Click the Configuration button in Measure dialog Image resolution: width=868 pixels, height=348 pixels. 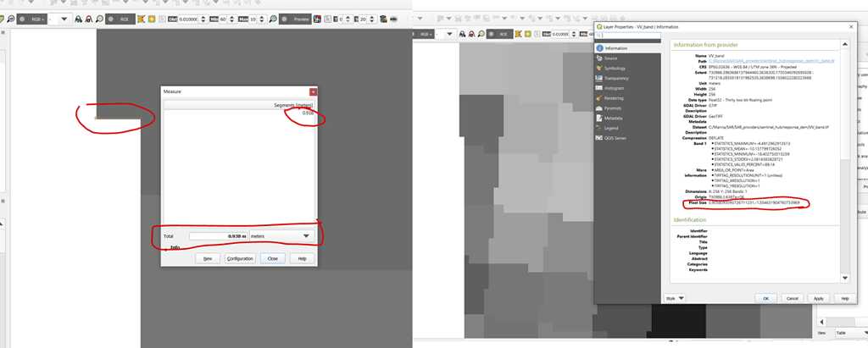click(240, 258)
